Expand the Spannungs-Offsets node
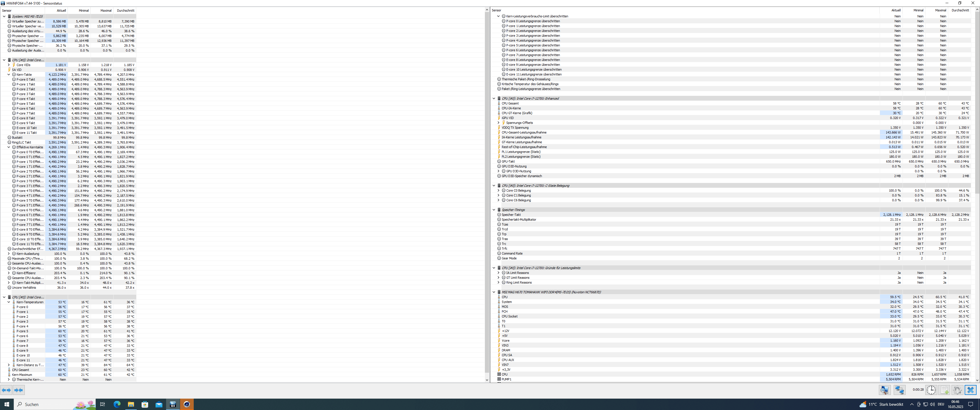 point(499,123)
